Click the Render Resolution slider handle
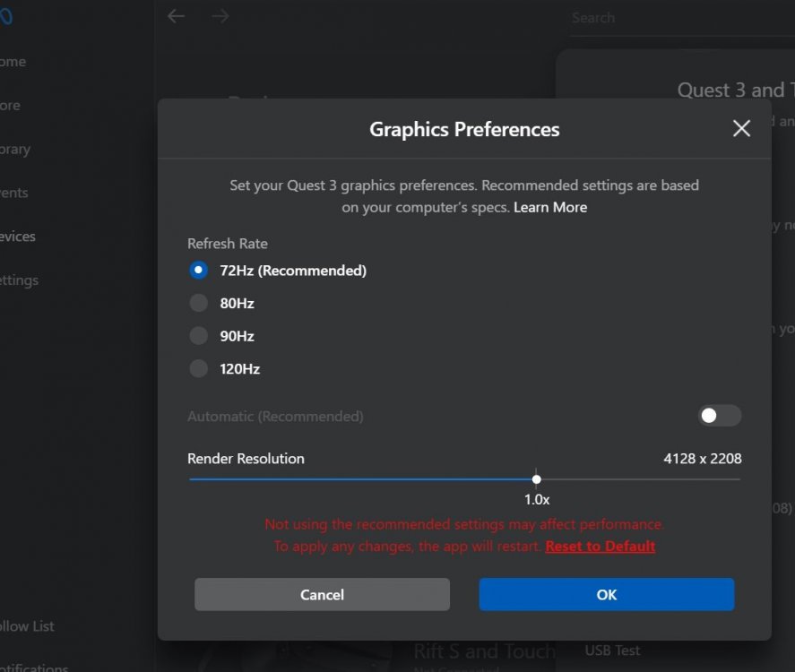This screenshot has width=795, height=672. point(536,479)
